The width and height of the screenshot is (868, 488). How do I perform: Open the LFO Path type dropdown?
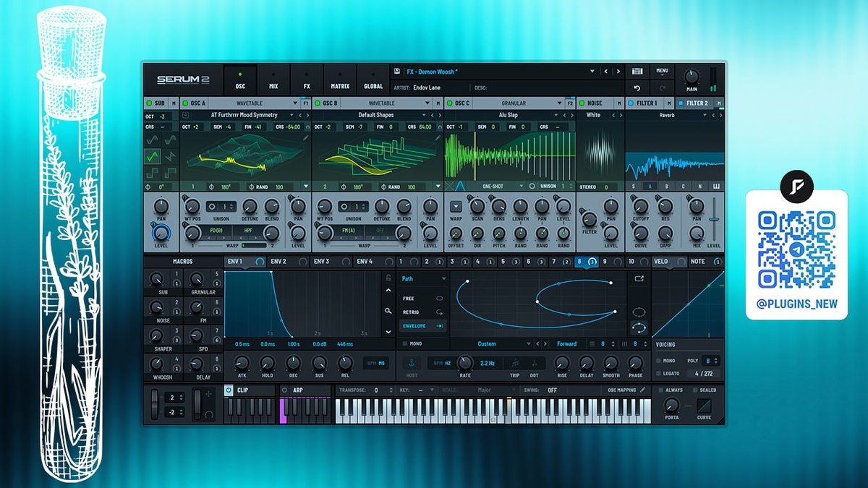coord(424,278)
